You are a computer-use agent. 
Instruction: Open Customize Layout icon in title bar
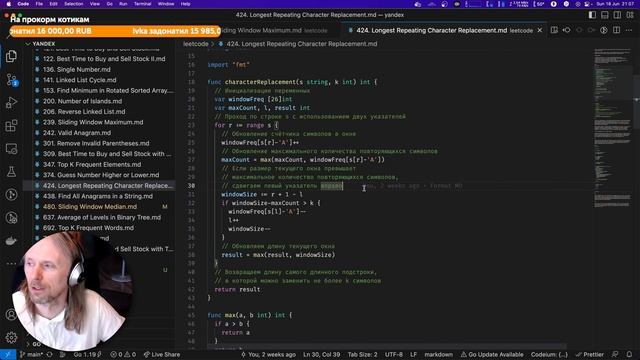[630, 15]
